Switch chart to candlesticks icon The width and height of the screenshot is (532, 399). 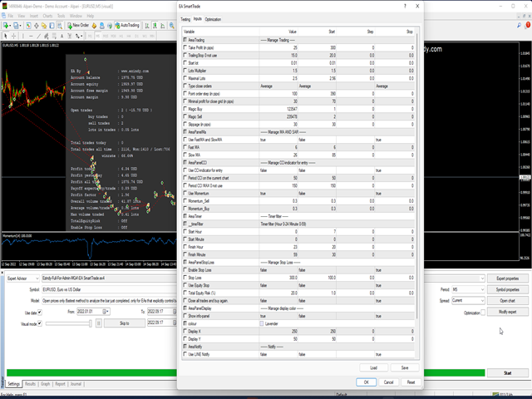(155, 26)
